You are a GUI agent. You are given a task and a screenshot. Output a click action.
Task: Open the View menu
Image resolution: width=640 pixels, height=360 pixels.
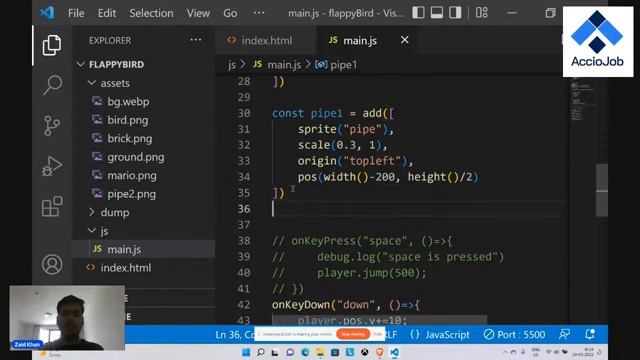pyautogui.click(x=198, y=13)
